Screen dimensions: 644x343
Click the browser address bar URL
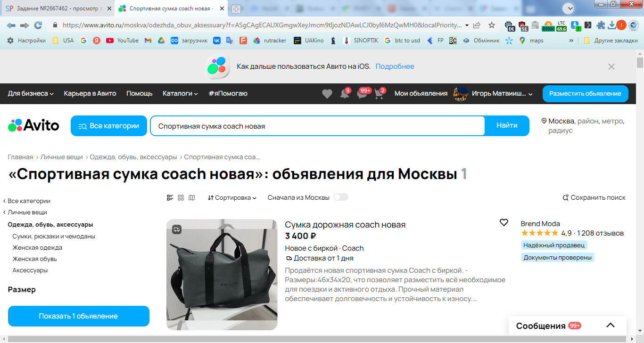(261, 25)
